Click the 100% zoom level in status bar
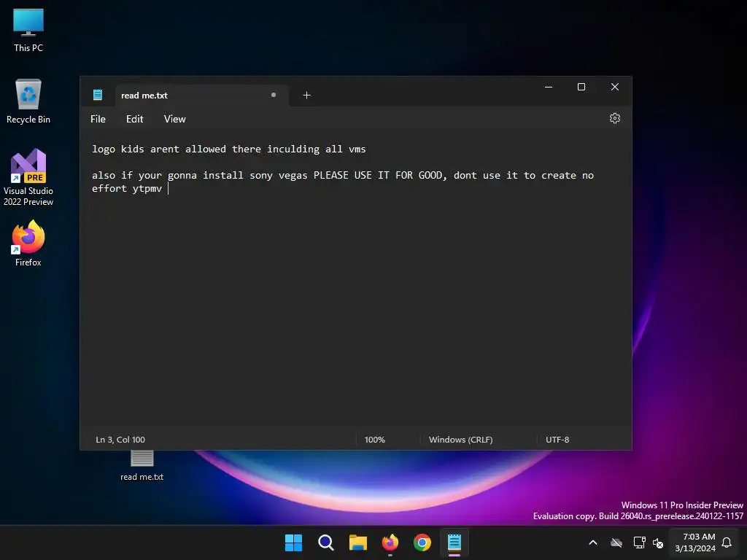This screenshot has width=747, height=560. (x=375, y=440)
